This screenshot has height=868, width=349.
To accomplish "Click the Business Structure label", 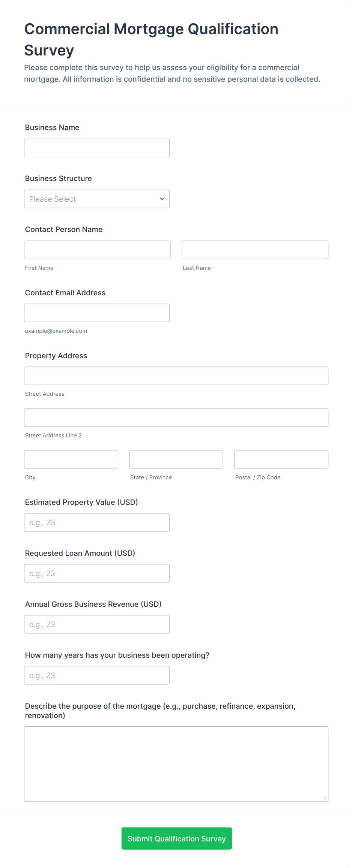I will [x=59, y=178].
